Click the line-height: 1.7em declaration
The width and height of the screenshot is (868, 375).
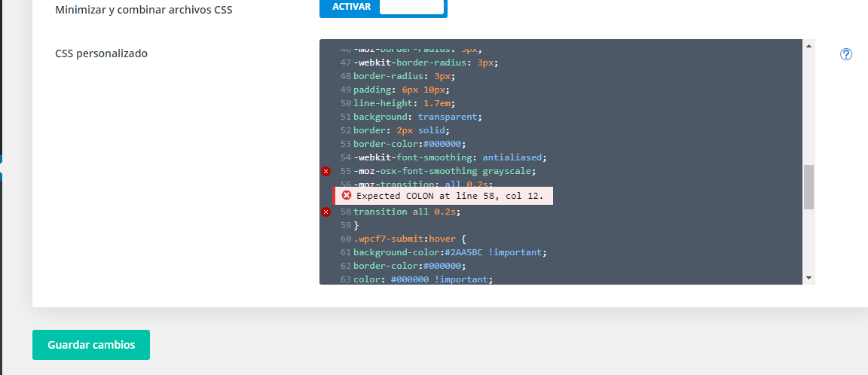click(x=405, y=103)
